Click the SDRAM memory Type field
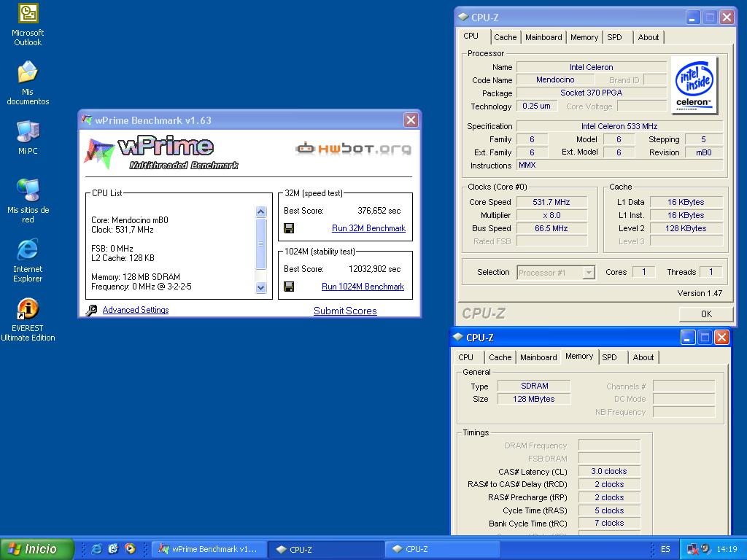This screenshot has height=560, width=747. pos(534,386)
